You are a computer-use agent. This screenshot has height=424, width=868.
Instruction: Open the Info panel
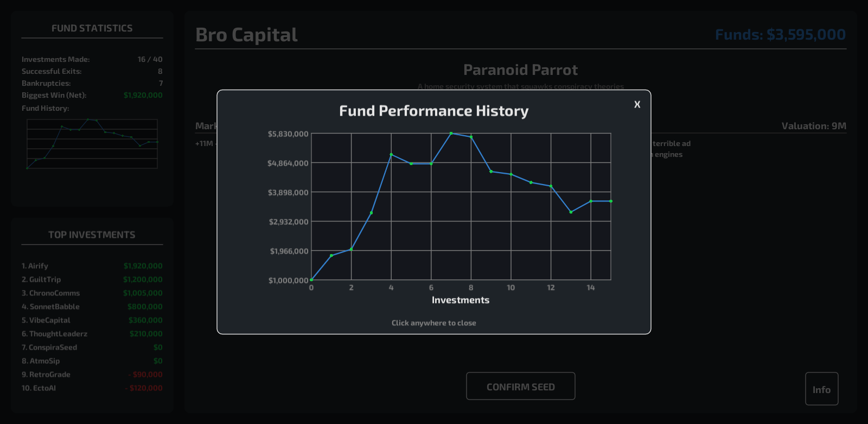click(821, 389)
